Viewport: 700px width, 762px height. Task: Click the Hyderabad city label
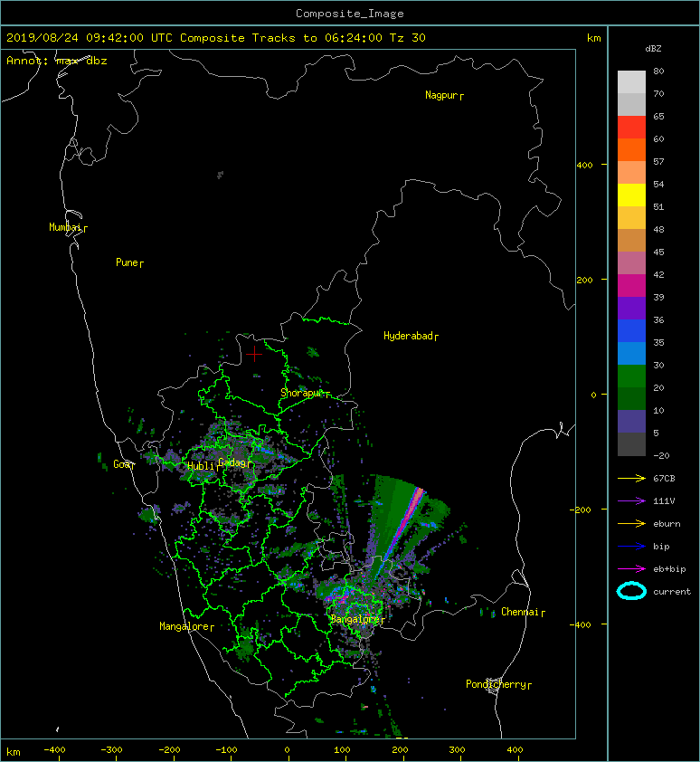[x=411, y=336]
